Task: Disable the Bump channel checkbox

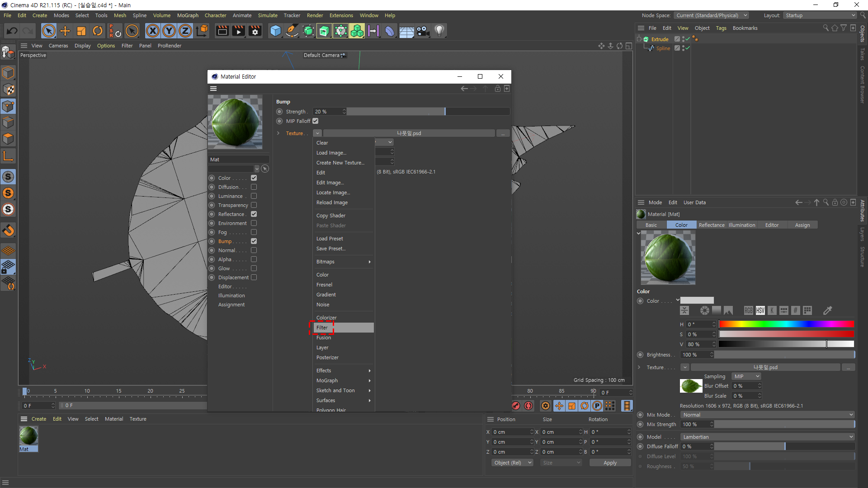Action: click(x=254, y=241)
